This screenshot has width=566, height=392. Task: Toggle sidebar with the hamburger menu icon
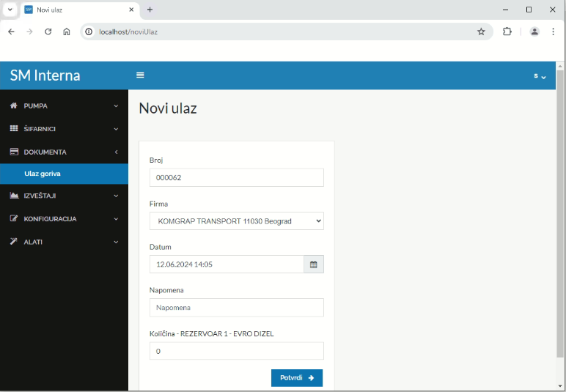coord(140,75)
